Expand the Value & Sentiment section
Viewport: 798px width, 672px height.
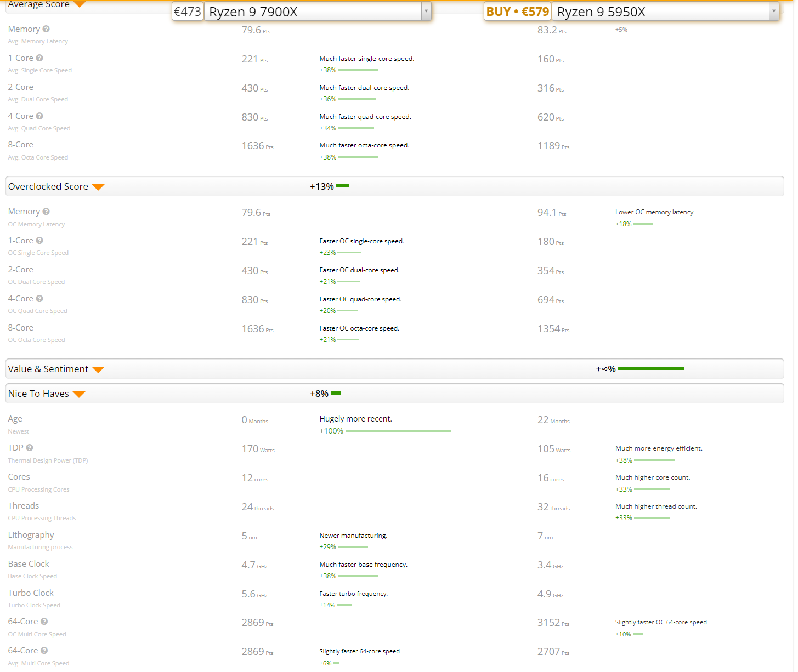click(98, 369)
